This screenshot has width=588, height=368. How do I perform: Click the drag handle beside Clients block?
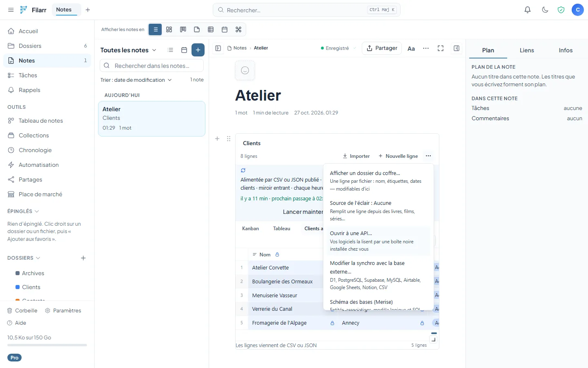[x=229, y=139]
